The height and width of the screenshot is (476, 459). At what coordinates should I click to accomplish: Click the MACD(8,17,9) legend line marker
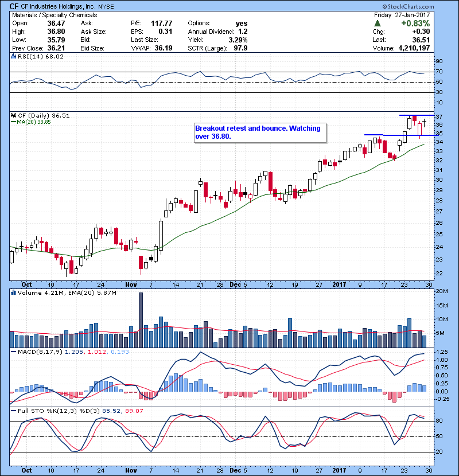(13, 352)
